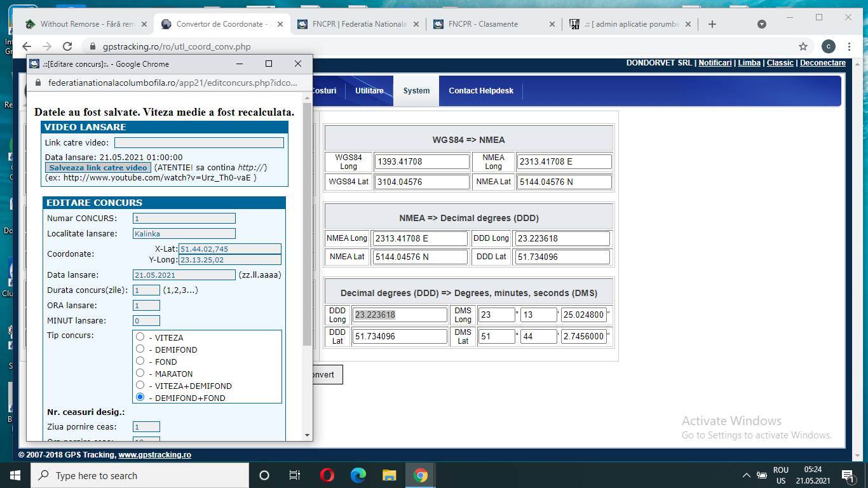Click the Deconectare link
Viewport: 868px width, 488px height.
tap(822, 63)
